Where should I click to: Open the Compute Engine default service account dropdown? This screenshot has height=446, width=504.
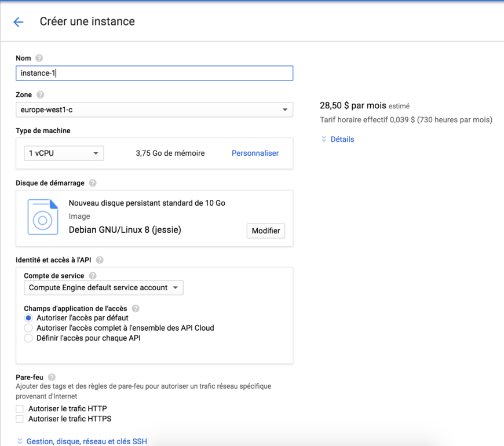(103, 287)
